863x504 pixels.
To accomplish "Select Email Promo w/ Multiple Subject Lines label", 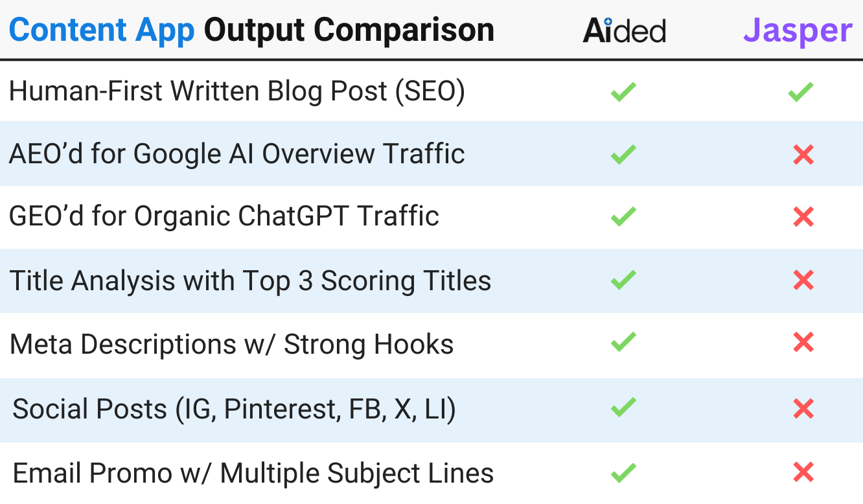I will click(253, 473).
